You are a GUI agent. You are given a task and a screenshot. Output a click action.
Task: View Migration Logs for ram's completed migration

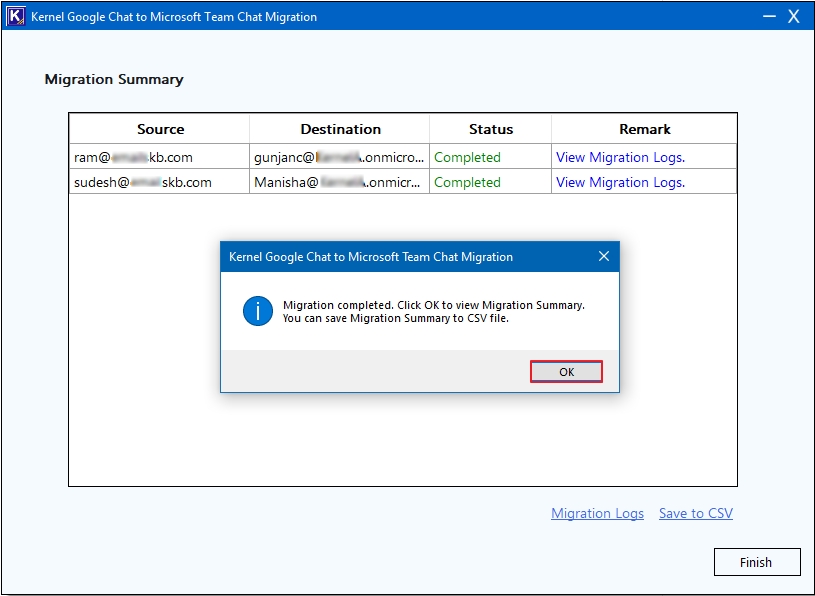(x=619, y=157)
